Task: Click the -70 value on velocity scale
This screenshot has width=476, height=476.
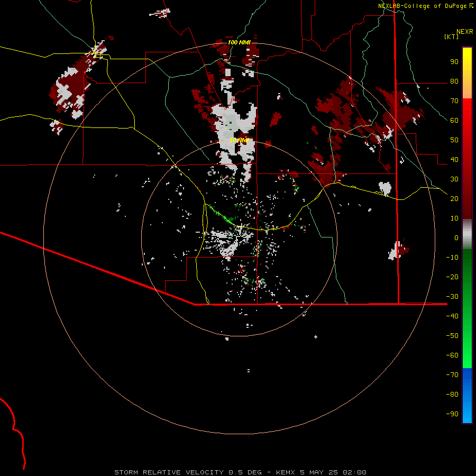Action: click(x=452, y=375)
